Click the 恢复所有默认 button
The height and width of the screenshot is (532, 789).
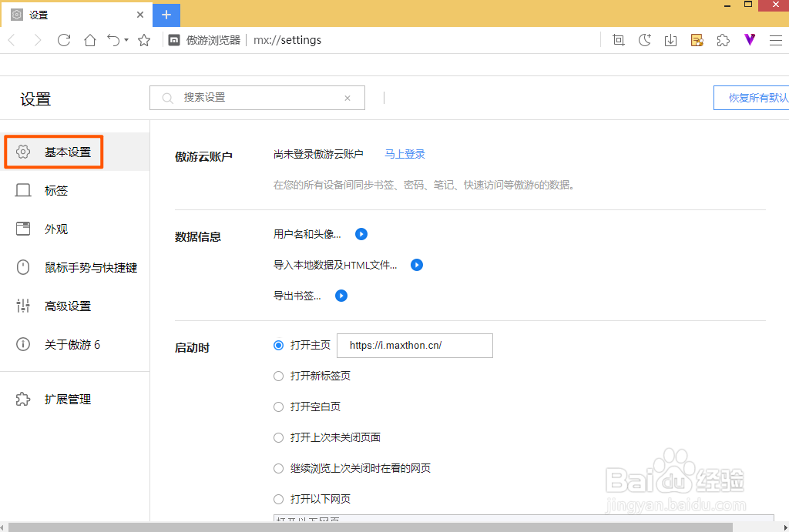751,98
